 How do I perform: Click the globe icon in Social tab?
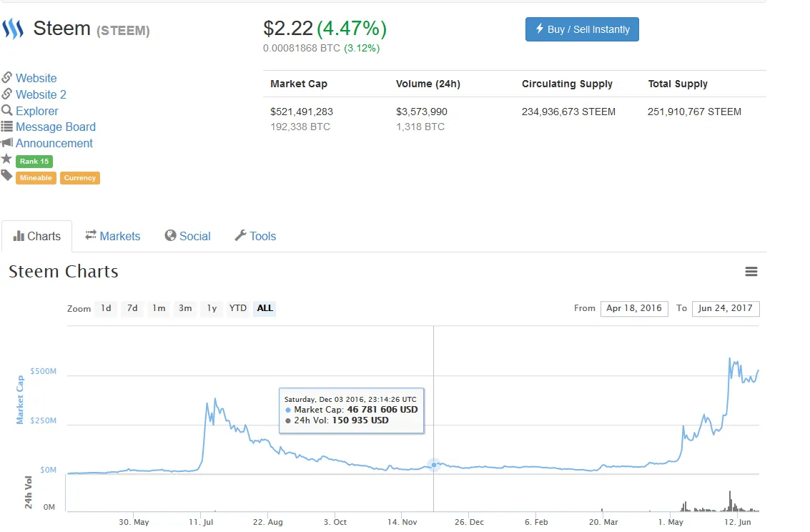(170, 235)
